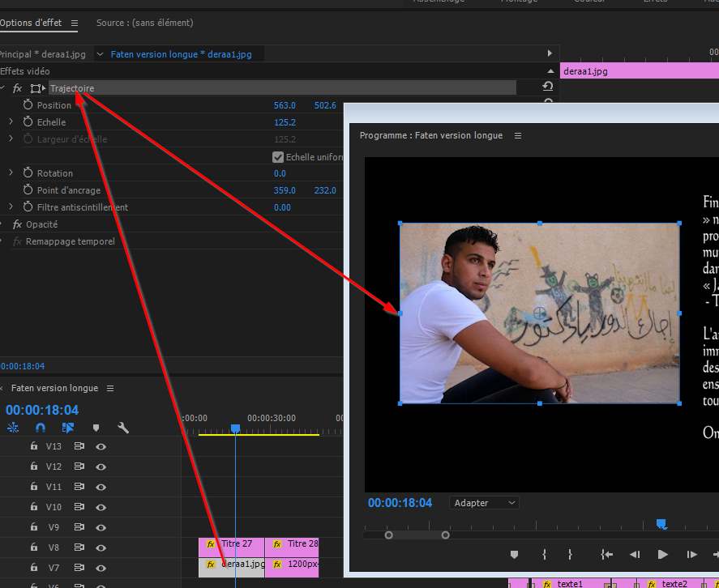Step back one frame in Program monitor
Screen dimensions: 719x588
click(635, 555)
